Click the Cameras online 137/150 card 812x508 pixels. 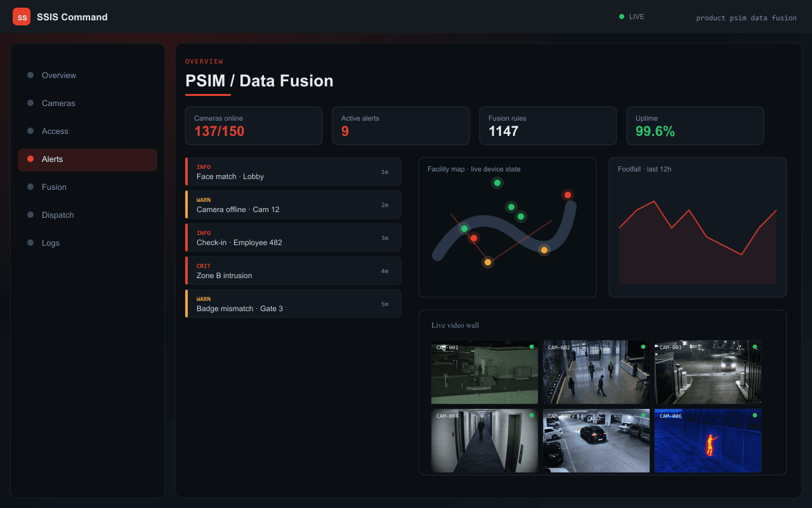click(254, 126)
